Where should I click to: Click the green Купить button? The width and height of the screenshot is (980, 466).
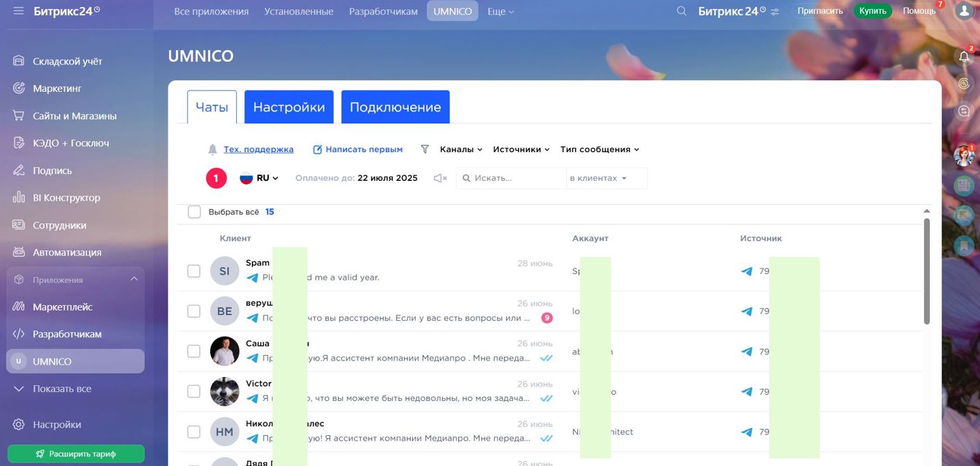(873, 11)
